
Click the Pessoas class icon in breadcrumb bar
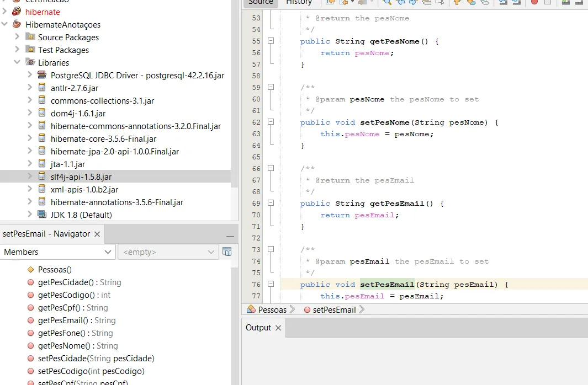(x=251, y=309)
